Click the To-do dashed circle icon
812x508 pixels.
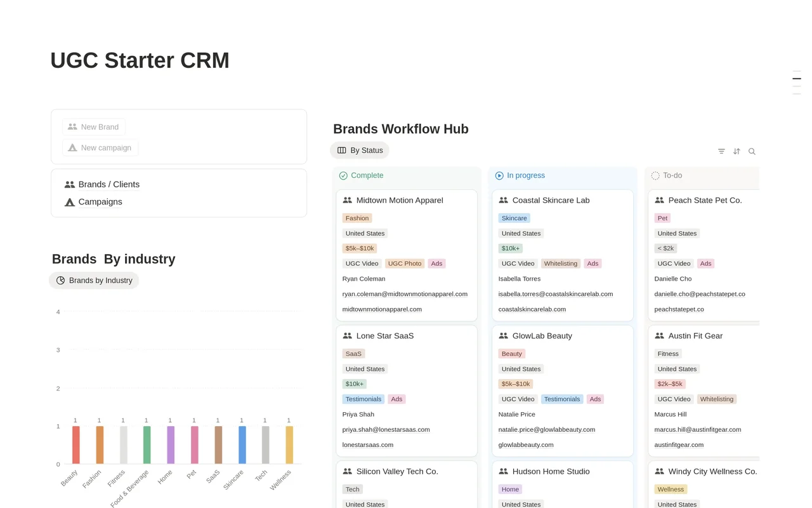click(655, 176)
